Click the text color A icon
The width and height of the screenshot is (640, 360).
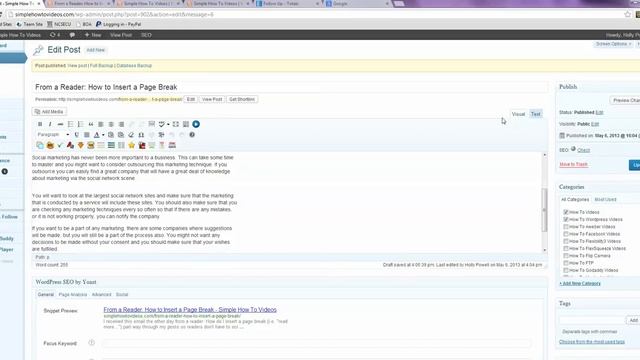(97, 135)
